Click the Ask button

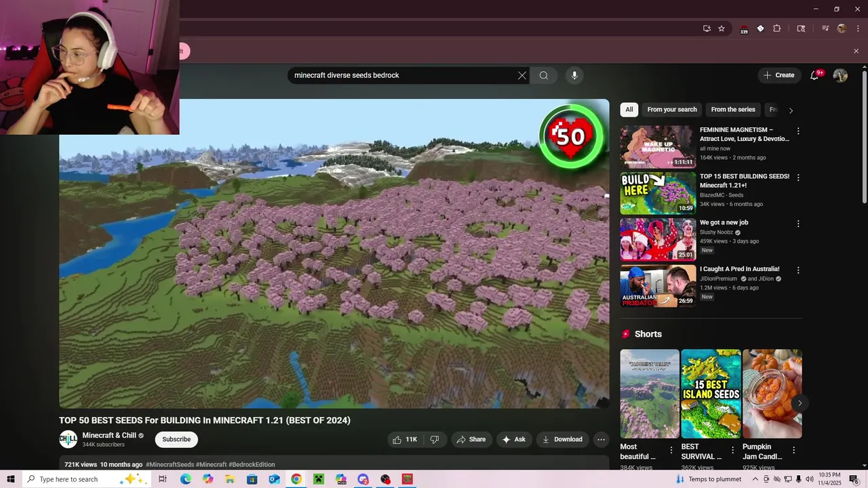(513, 439)
